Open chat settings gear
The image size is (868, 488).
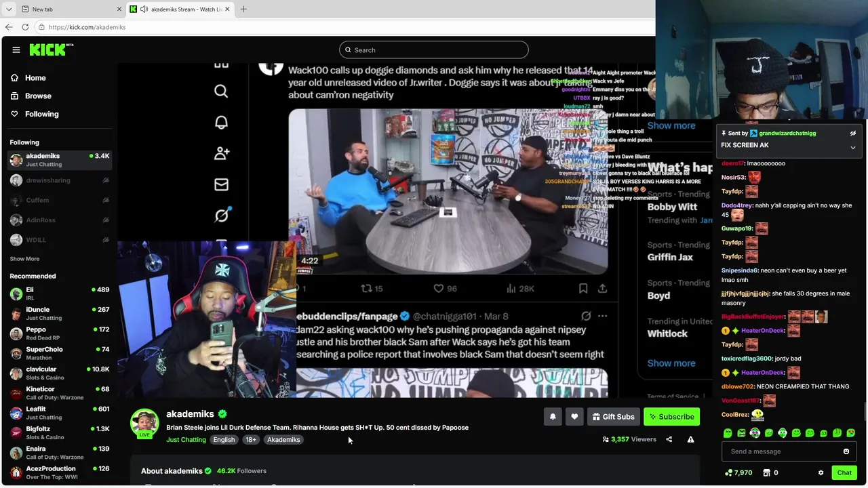point(821,472)
